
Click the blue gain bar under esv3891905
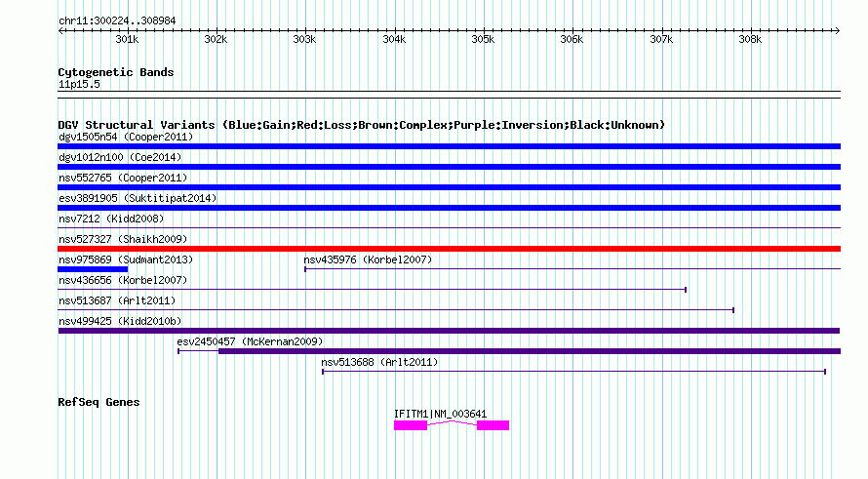pyautogui.click(x=449, y=208)
